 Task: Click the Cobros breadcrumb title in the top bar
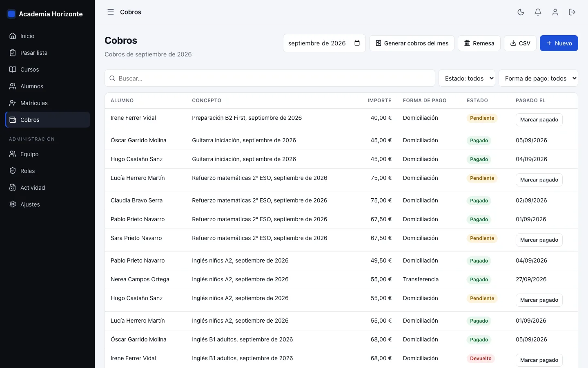pyautogui.click(x=131, y=12)
